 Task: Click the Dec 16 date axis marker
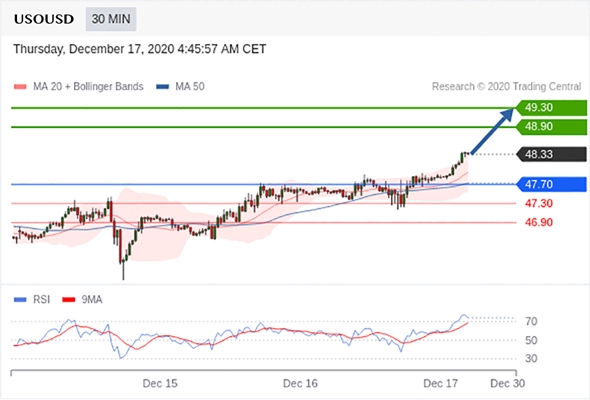[300, 383]
